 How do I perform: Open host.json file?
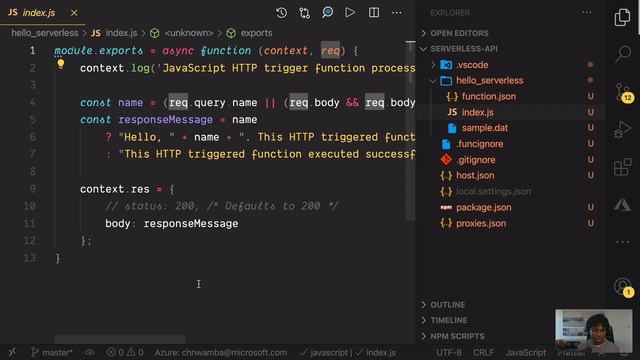[475, 176]
